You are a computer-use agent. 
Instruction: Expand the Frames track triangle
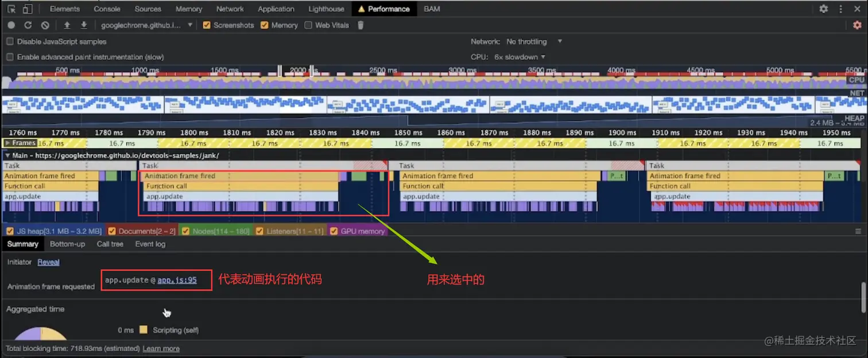(x=7, y=143)
